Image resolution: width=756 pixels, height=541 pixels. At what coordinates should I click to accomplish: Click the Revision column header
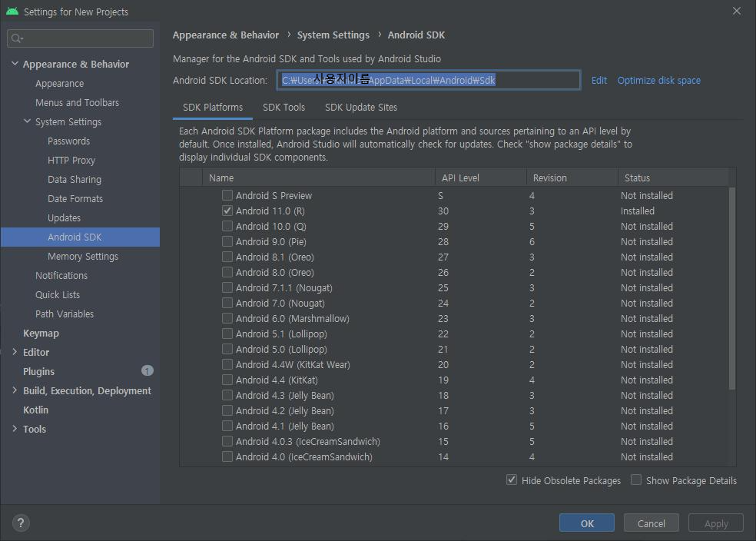(x=572, y=178)
